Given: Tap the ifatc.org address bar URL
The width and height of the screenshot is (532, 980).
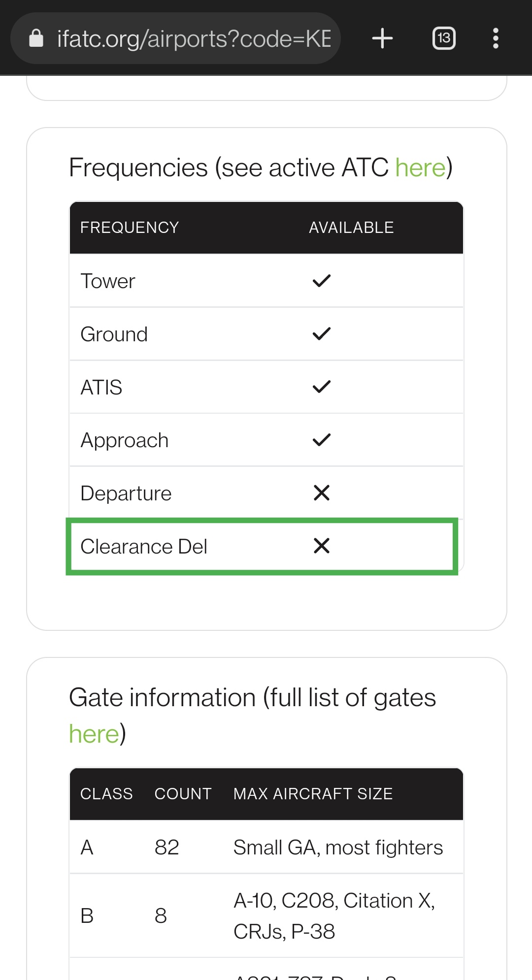Looking at the screenshot, I should point(194,38).
